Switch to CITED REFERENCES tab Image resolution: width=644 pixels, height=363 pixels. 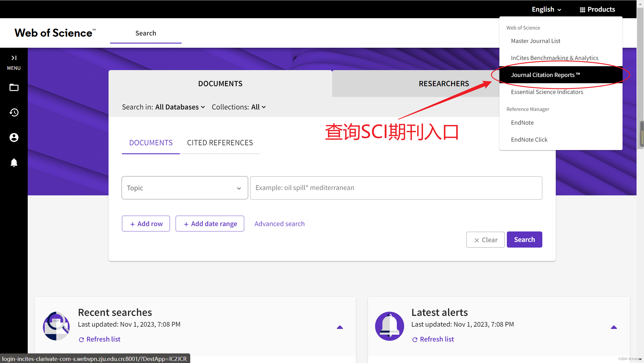point(220,143)
